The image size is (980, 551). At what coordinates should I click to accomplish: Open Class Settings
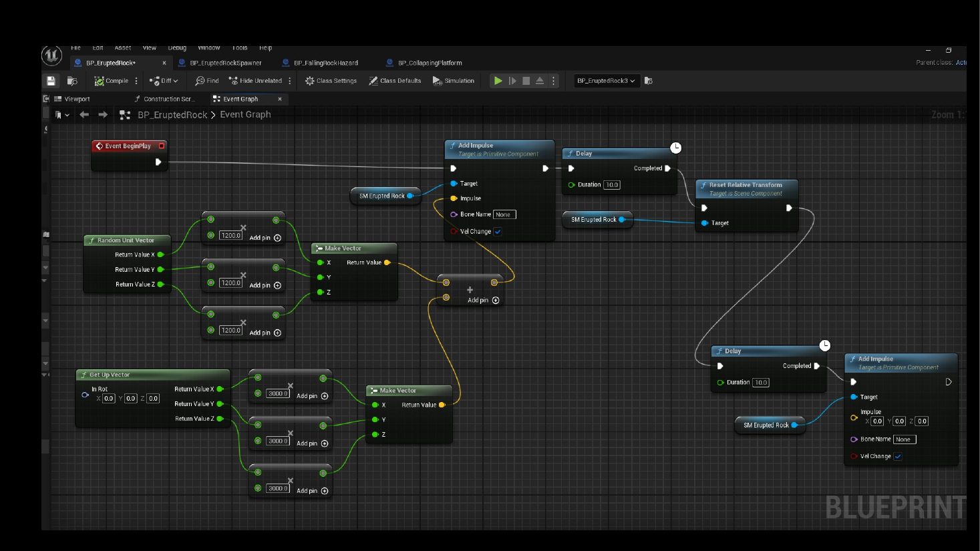tap(331, 81)
